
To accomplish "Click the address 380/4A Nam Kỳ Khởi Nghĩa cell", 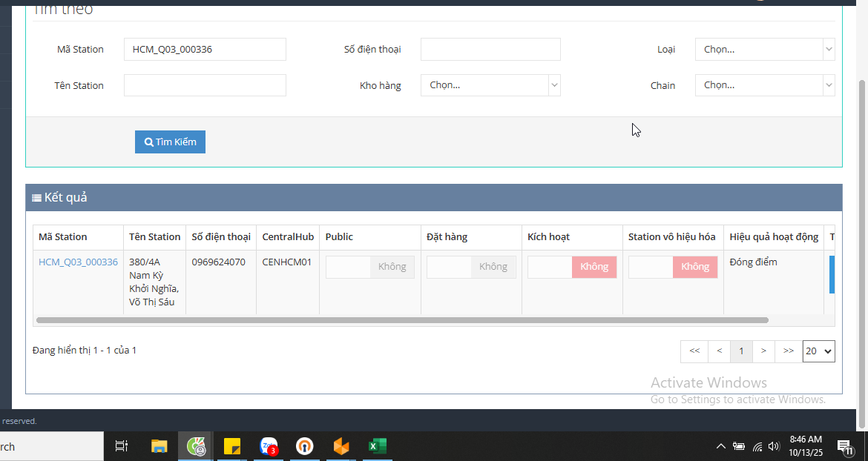I will pyautogui.click(x=154, y=282).
